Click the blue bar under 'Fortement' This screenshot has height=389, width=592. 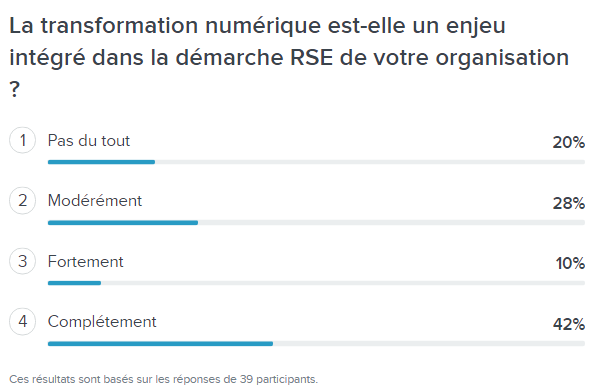74,283
